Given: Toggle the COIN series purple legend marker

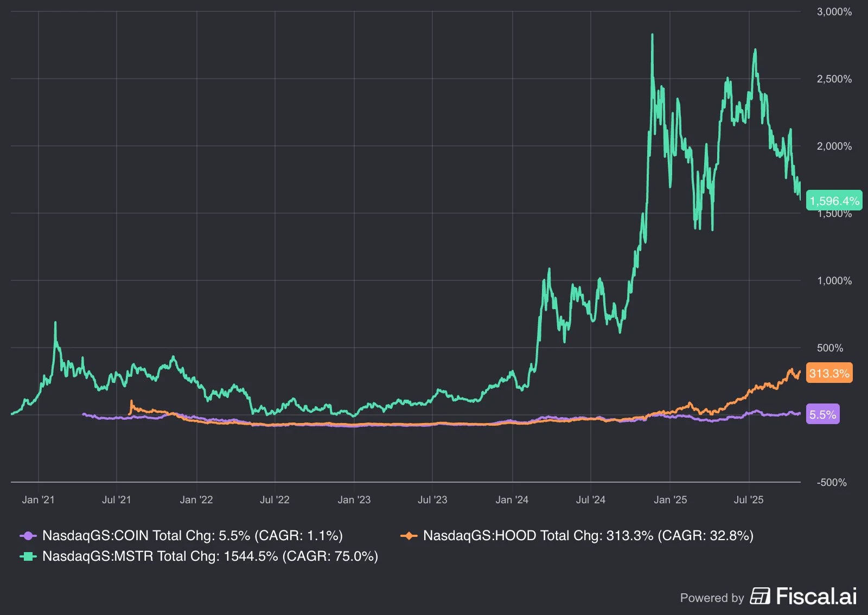Looking at the screenshot, I should (x=28, y=536).
